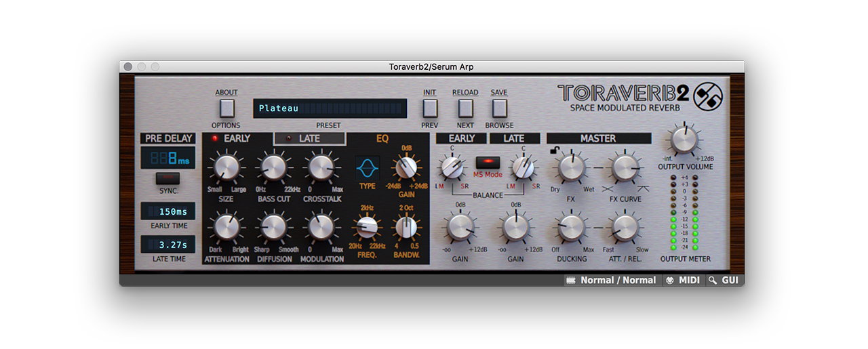The width and height of the screenshot is (868, 349).
Task: Click the MASTER section header
Action: 599,138
